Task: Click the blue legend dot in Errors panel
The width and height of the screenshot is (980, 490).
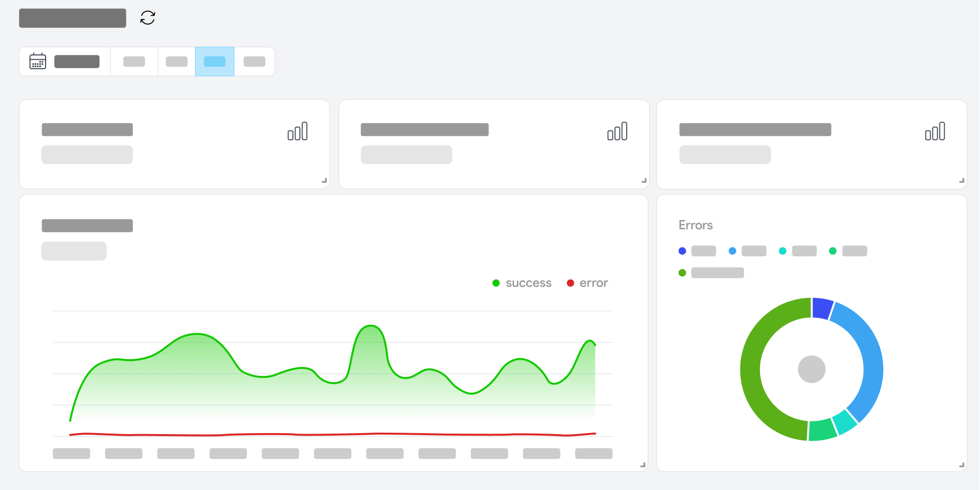Action: (x=682, y=250)
